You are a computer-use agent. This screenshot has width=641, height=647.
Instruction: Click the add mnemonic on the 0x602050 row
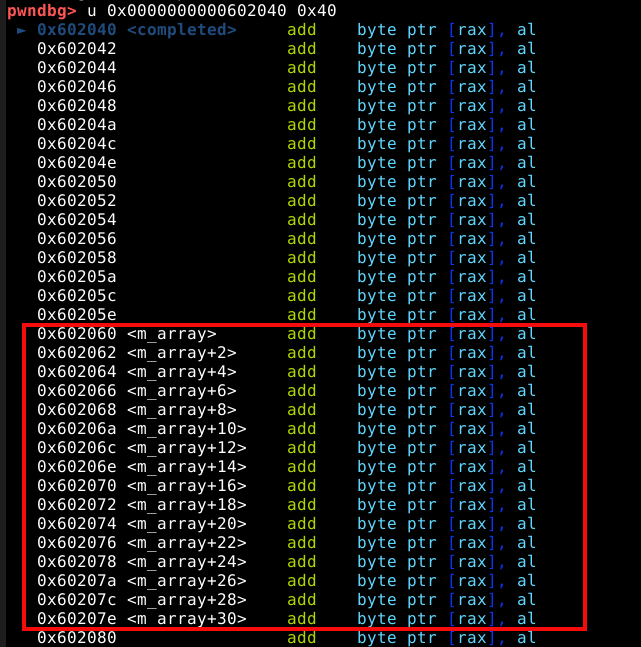[302, 182]
